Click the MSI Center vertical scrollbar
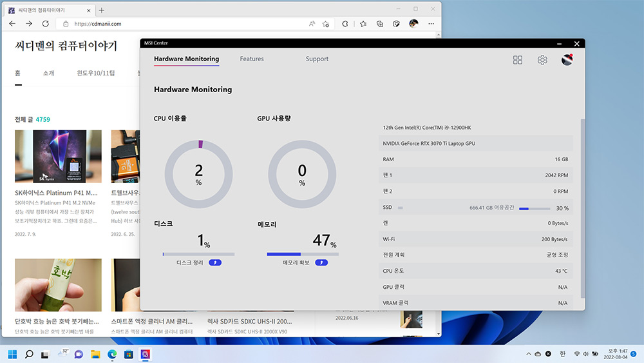Screen dimensions: 644x363 coord(582,208)
